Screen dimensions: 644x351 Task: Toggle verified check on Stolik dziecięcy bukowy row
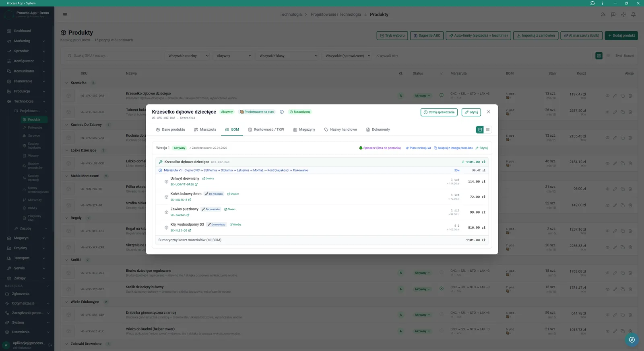click(442, 289)
